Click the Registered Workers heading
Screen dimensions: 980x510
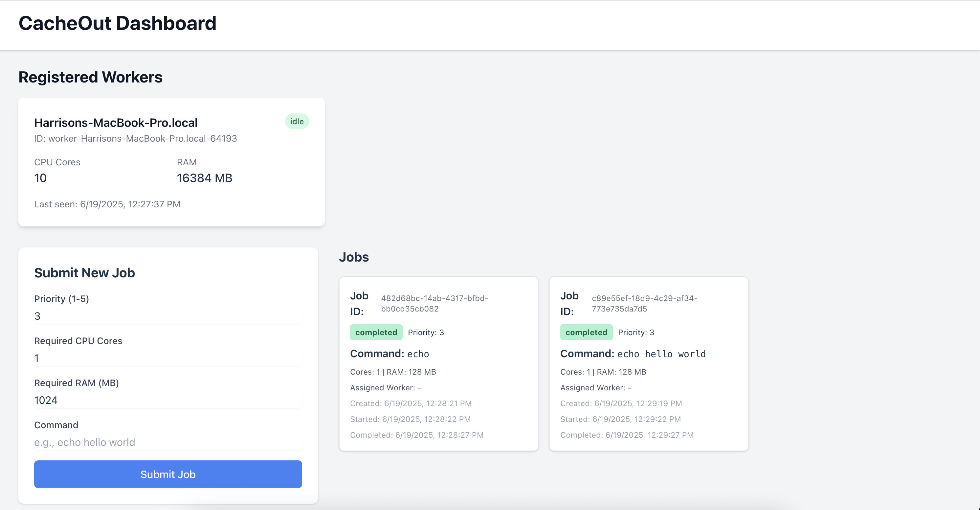[91, 77]
